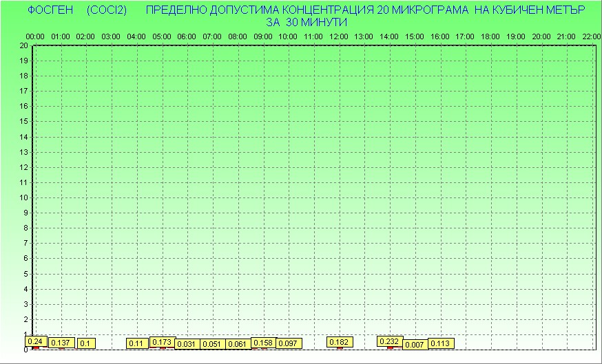This screenshot has width=602, height=364.
Task: Click the 0.24 data label
Action: (x=34, y=341)
